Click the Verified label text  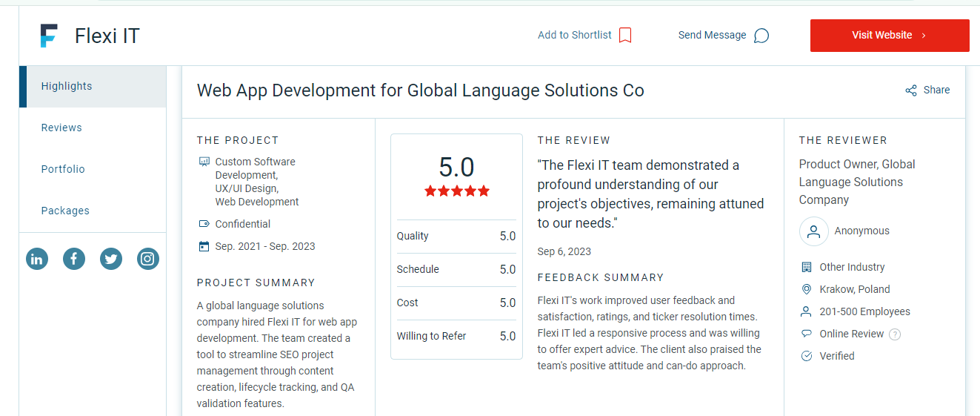837,356
